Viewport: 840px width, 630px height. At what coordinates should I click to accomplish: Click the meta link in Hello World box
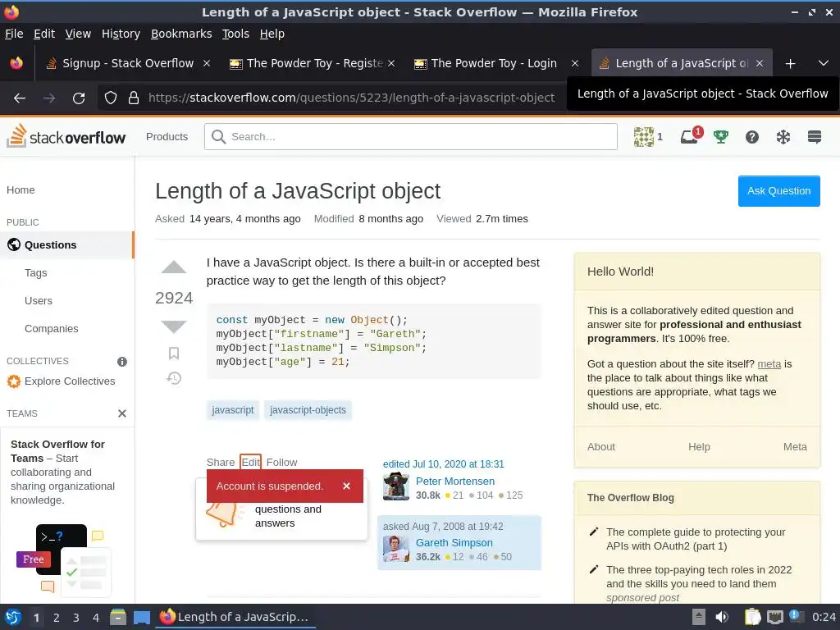tap(769, 363)
